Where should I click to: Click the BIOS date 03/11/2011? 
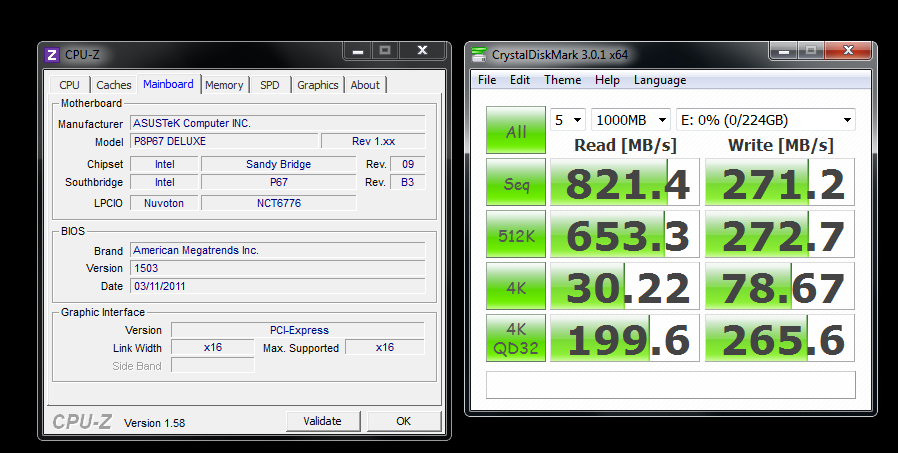(x=278, y=286)
